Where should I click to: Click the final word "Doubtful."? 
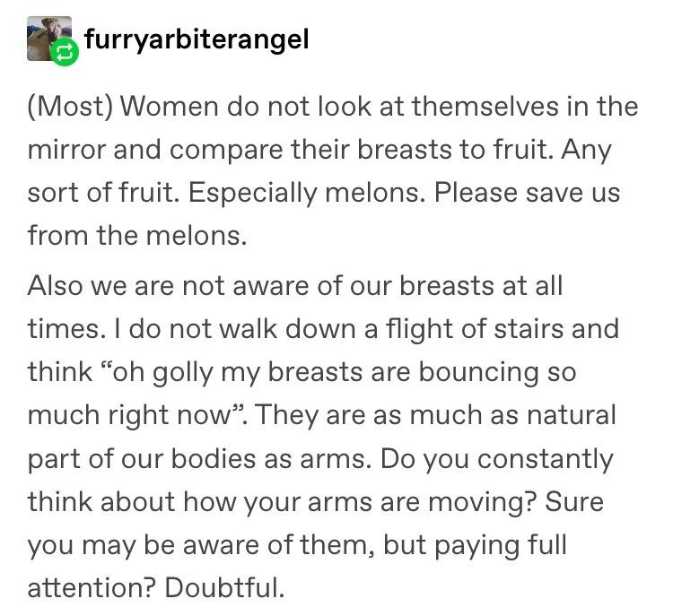pyautogui.click(x=224, y=587)
